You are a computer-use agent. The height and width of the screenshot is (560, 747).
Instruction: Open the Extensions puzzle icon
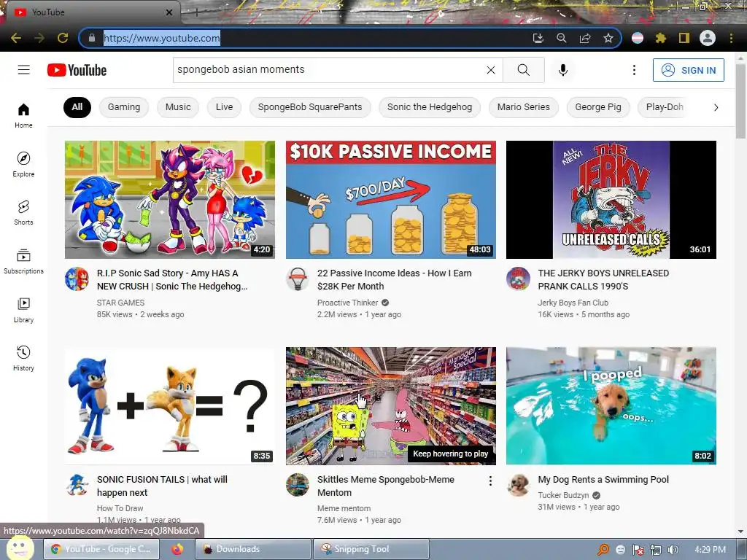660,38
